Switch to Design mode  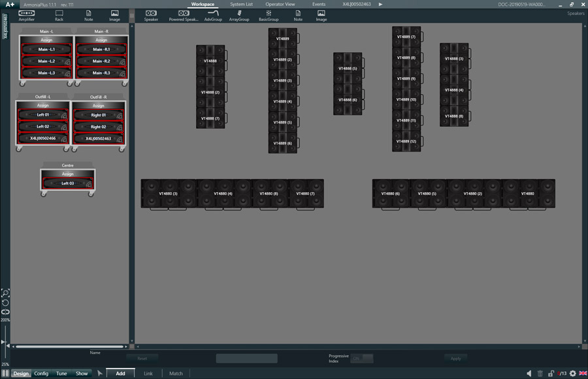point(21,373)
